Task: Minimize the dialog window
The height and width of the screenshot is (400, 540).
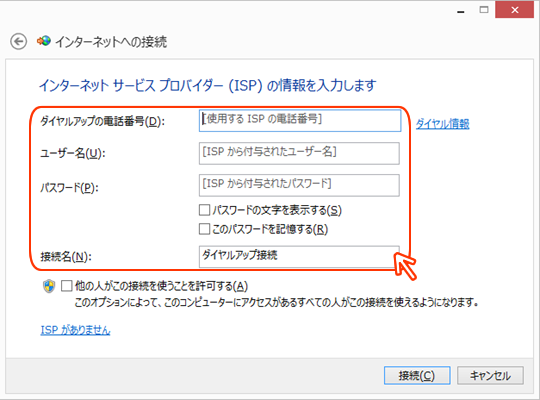Action: coord(460,12)
